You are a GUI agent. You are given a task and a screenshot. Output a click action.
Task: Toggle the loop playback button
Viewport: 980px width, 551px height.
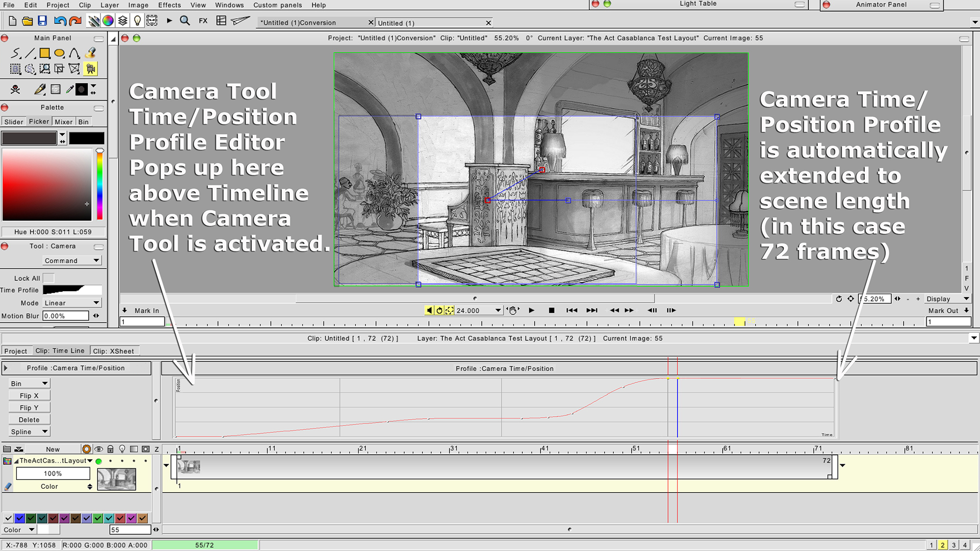coord(440,310)
